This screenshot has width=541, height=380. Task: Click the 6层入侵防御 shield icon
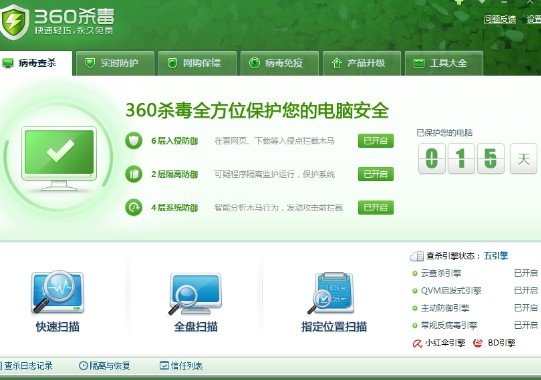[x=134, y=140]
